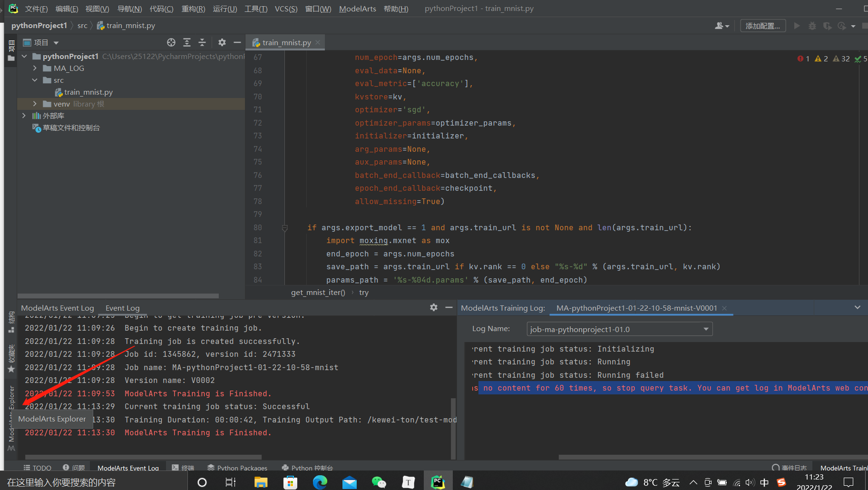Viewport: 868px width, 490px height.
Task: Open the user account icon menu
Action: pos(722,26)
